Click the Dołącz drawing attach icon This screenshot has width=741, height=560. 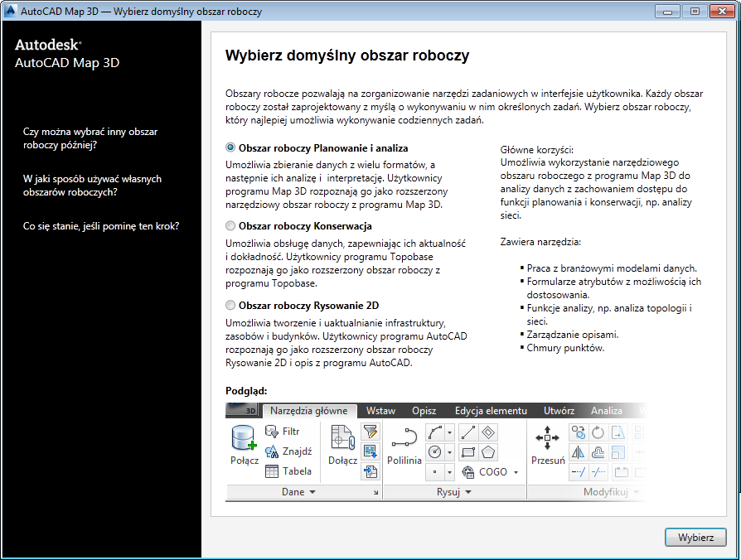click(x=342, y=437)
